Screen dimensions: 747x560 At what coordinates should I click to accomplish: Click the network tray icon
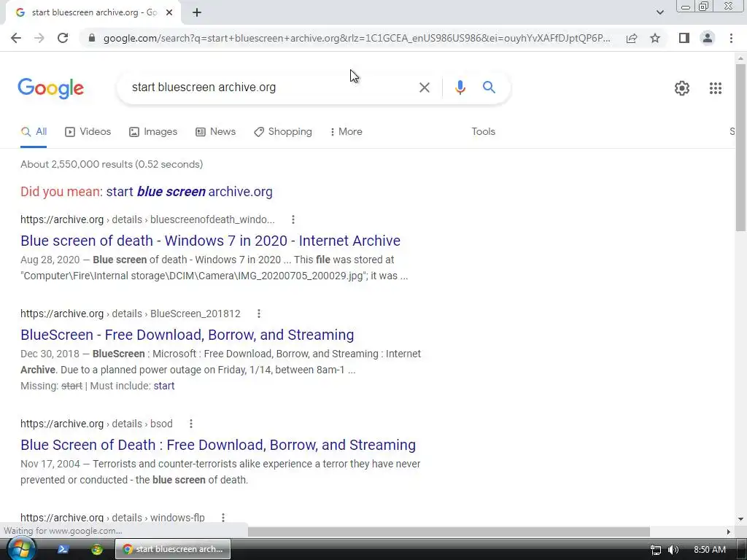point(656,550)
